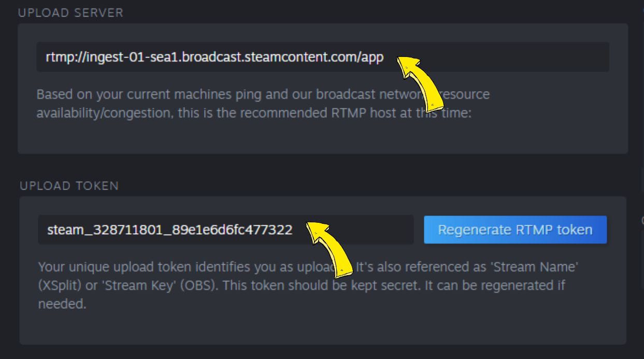Click the Regenerate RTMP token button
This screenshot has height=359, width=644.
tap(515, 229)
